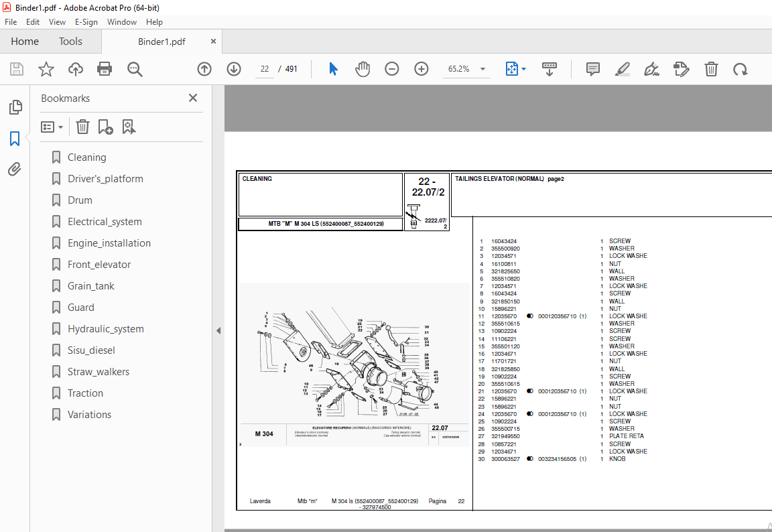This screenshot has height=532, width=772.
Task: Open Attachments paperclip panel
Action: [15, 170]
